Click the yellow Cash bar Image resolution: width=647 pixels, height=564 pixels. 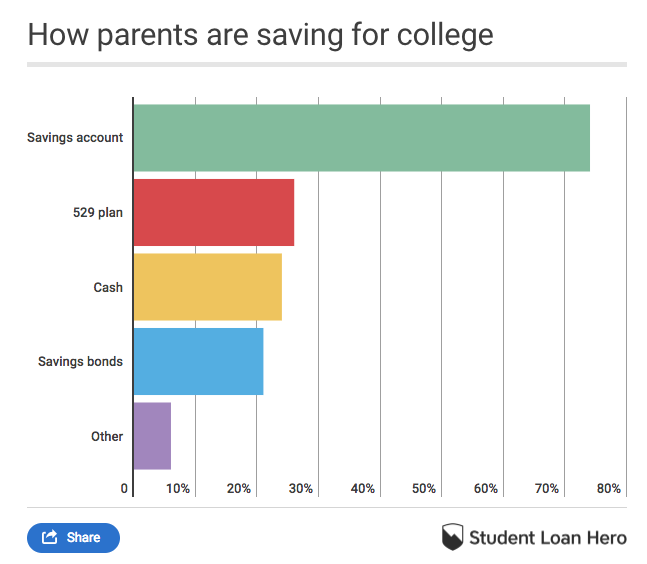207,287
